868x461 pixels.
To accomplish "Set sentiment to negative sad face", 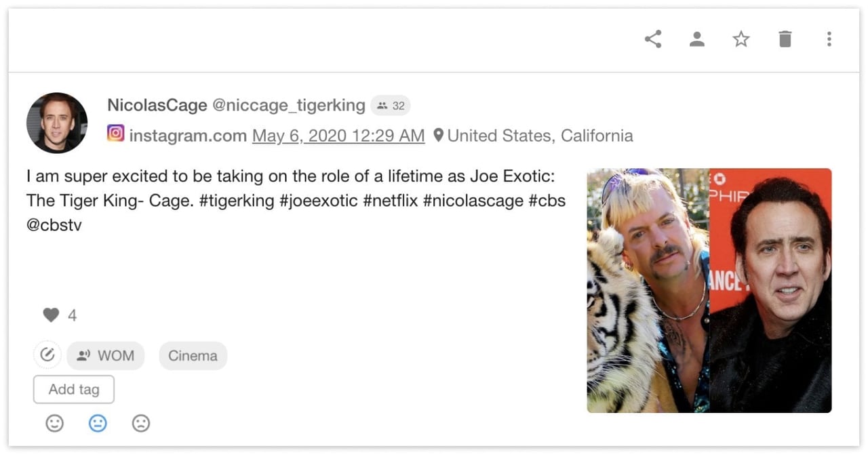I will (140, 424).
